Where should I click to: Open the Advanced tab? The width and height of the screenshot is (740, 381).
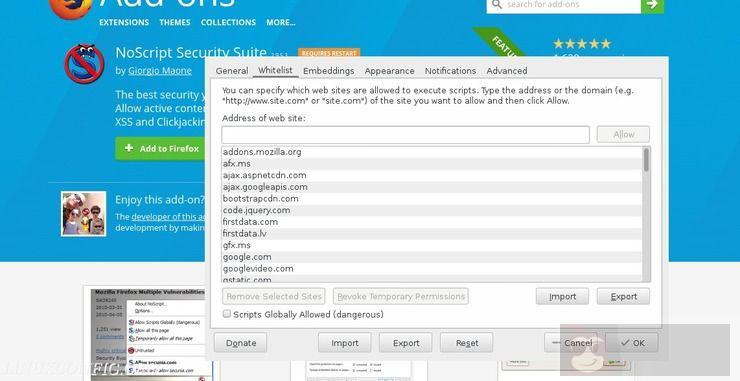tap(507, 71)
